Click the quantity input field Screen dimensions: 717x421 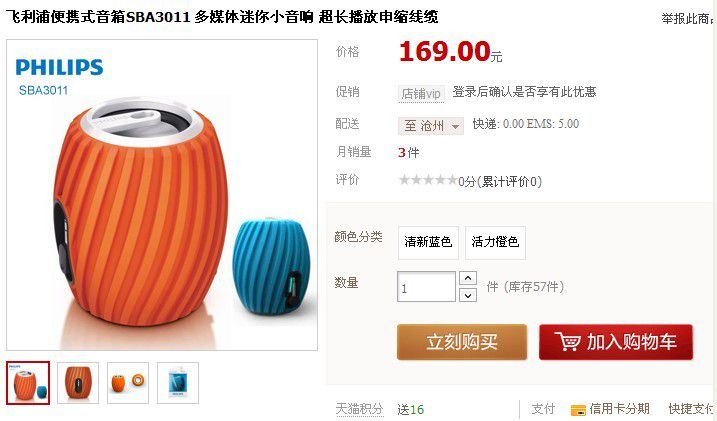[426, 287]
